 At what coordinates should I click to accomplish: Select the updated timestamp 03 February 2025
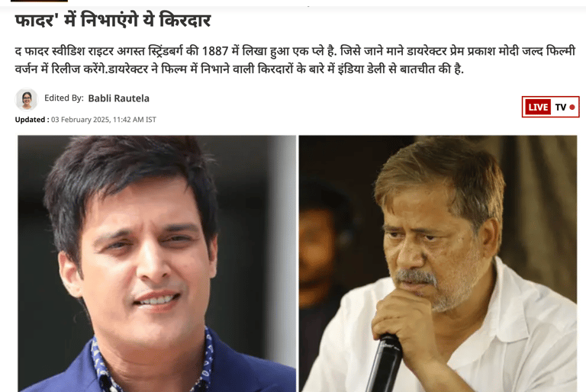pos(79,120)
